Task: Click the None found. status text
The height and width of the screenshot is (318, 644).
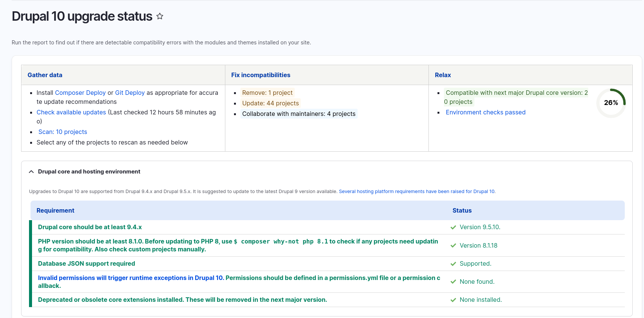Action: [477, 281]
